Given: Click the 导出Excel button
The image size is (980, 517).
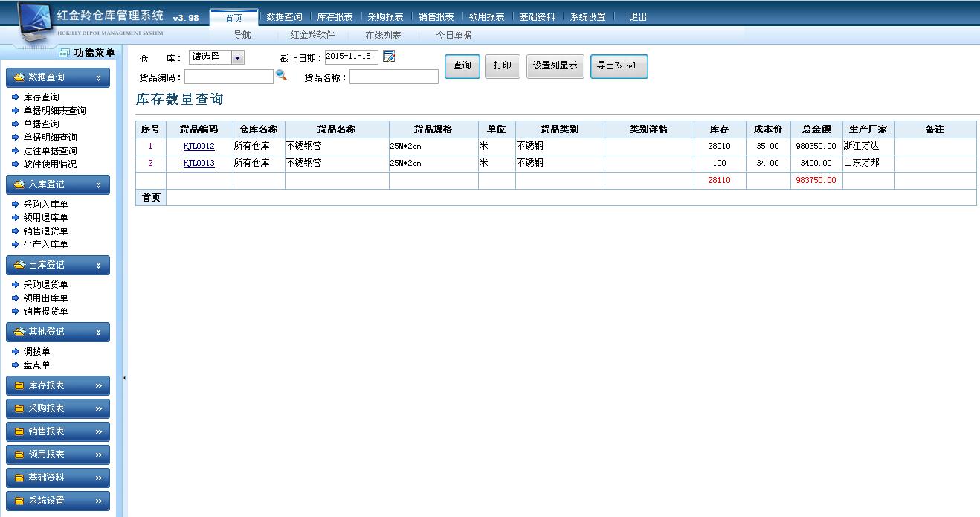Looking at the screenshot, I should pos(619,66).
